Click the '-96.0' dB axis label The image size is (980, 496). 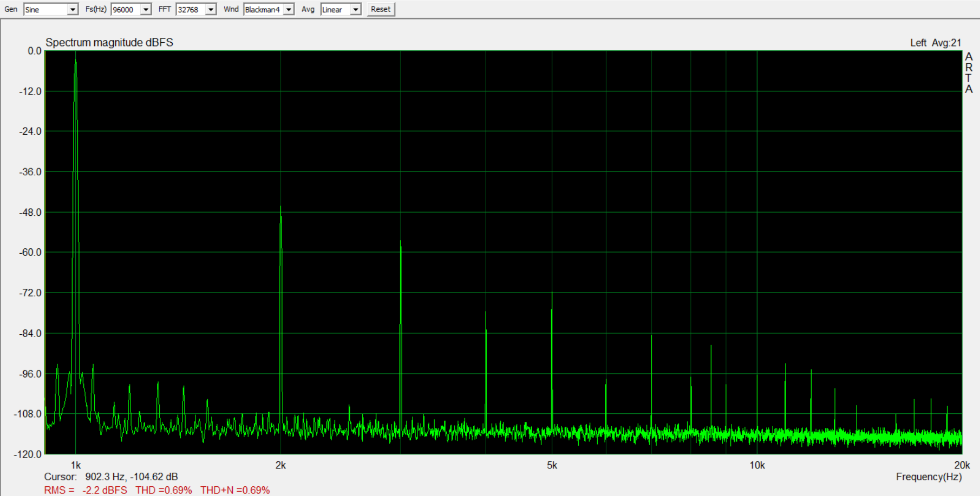pyautogui.click(x=30, y=374)
